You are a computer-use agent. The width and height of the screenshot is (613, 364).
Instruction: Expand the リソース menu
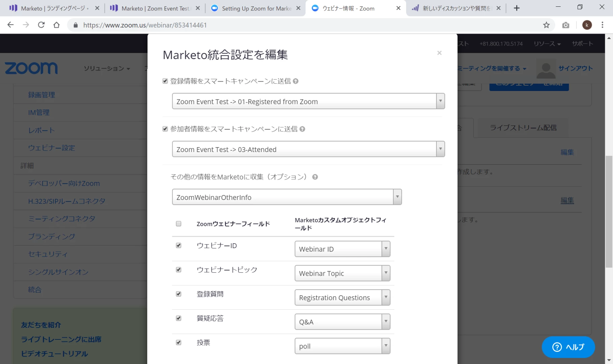547,43
